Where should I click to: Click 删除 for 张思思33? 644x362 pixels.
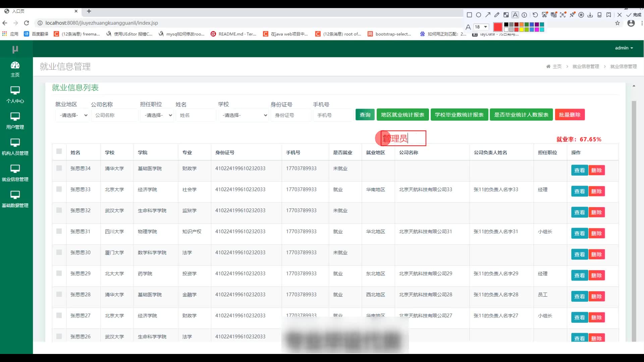tap(596, 191)
